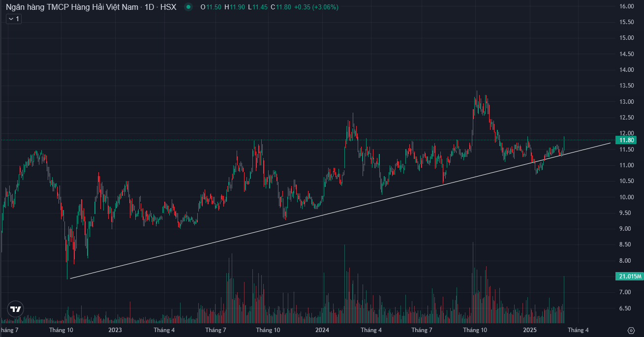
Task: Click the 1D interval label
Action: (149, 7)
